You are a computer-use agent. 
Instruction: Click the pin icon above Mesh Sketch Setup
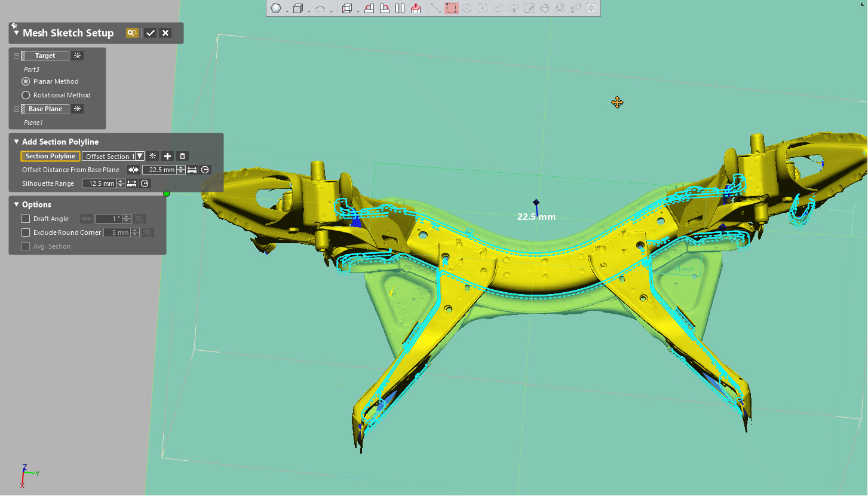coord(14,26)
